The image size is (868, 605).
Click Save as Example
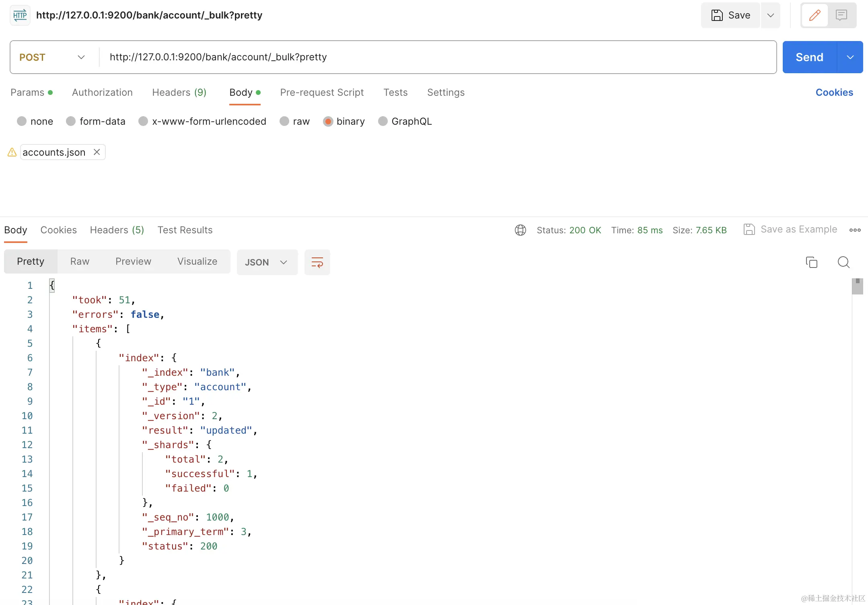coord(790,229)
